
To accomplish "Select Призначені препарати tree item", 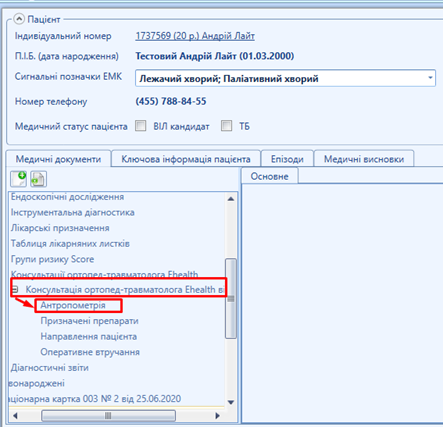I will click(x=89, y=321).
